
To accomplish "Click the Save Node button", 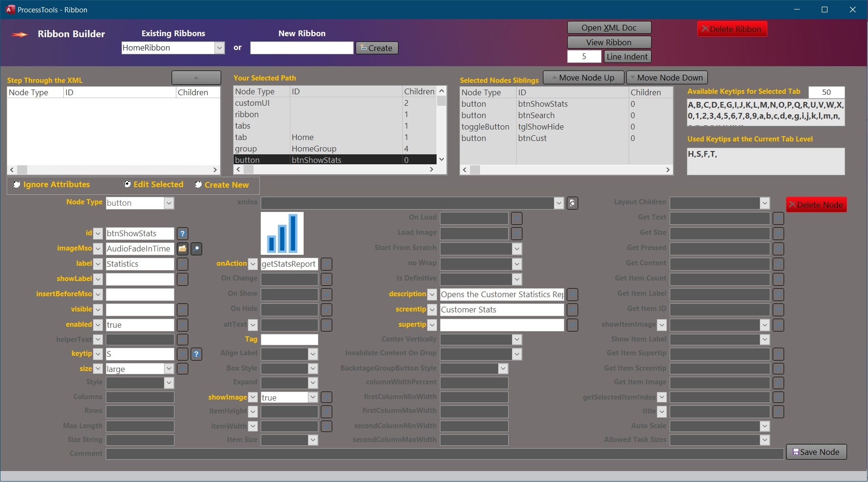I will pyautogui.click(x=816, y=452).
